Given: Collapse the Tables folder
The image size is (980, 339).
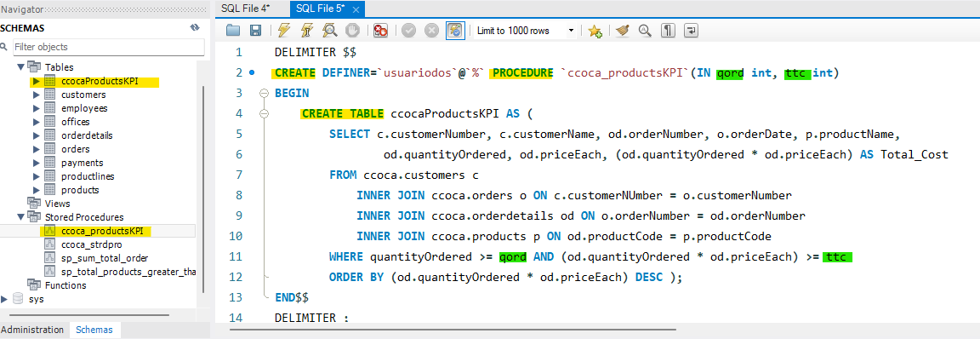Looking at the screenshot, I should [x=21, y=67].
